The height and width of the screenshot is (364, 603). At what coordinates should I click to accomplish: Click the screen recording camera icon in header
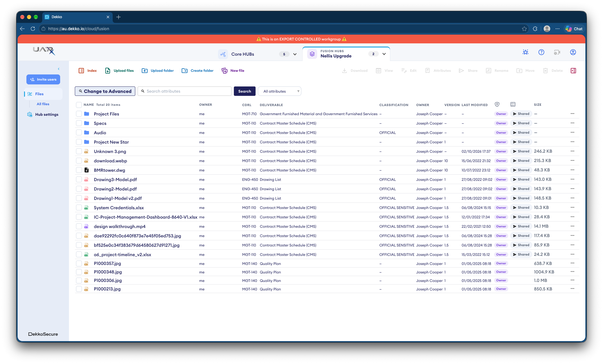557,52
